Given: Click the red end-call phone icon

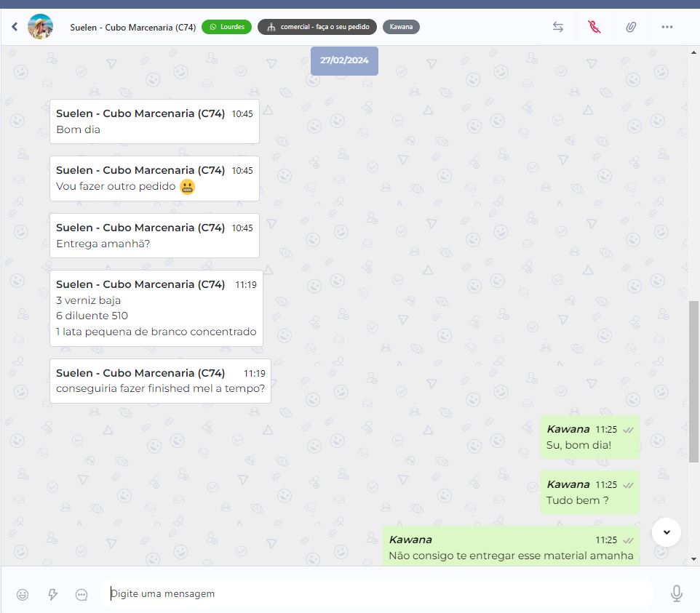Looking at the screenshot, I should [594, 27].
